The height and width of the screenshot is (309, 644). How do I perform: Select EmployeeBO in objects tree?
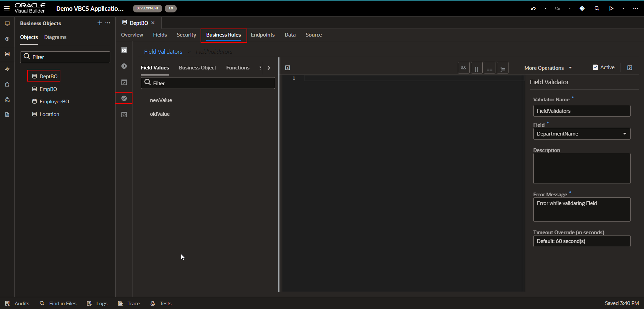tap(51, 102)
